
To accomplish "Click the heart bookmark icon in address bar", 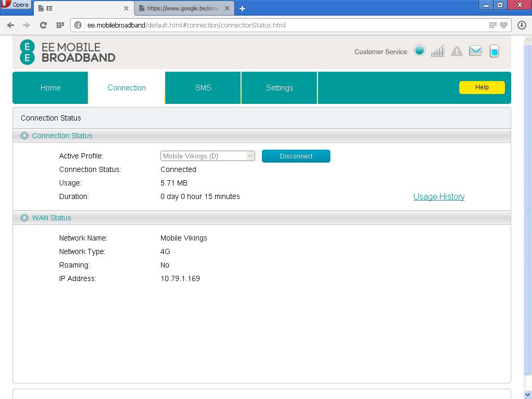I will 503,25.
